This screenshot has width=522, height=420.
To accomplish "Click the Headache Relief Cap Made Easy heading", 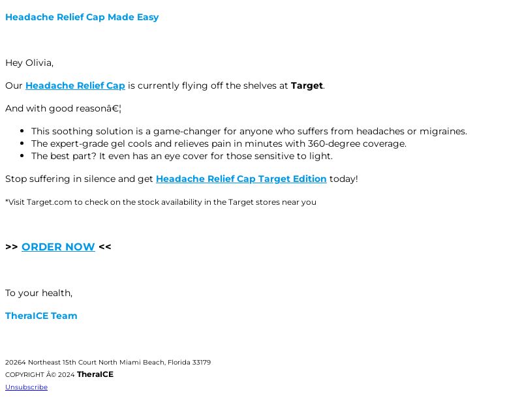I will coord(82,17).
